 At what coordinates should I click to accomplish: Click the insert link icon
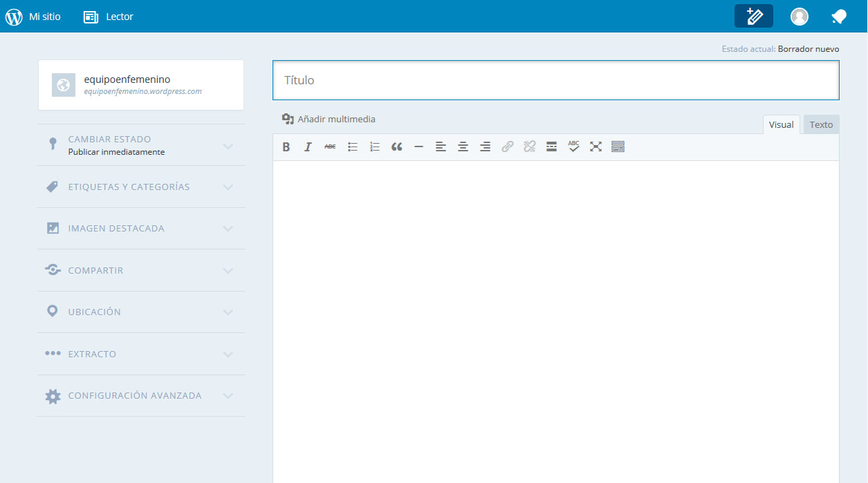[x=508, y=146]
